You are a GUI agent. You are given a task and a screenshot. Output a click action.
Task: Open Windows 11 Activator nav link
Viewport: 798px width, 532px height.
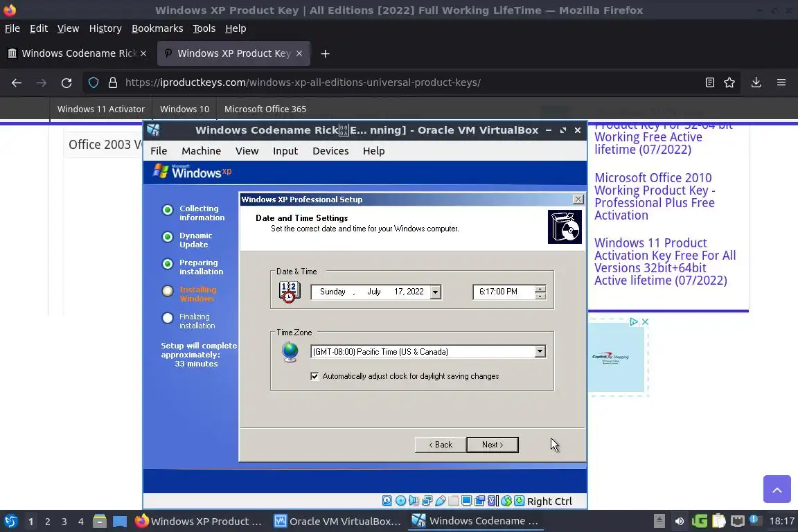pos(100,109)
